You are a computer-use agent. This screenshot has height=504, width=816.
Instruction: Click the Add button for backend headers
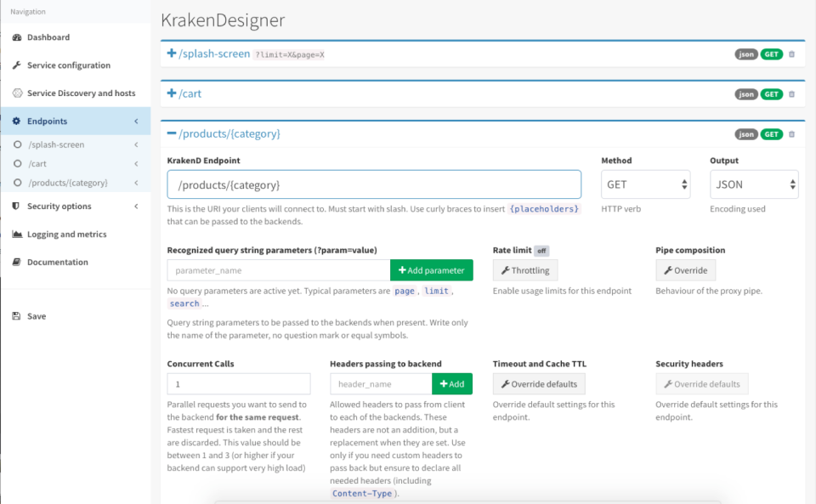point(451,383)
